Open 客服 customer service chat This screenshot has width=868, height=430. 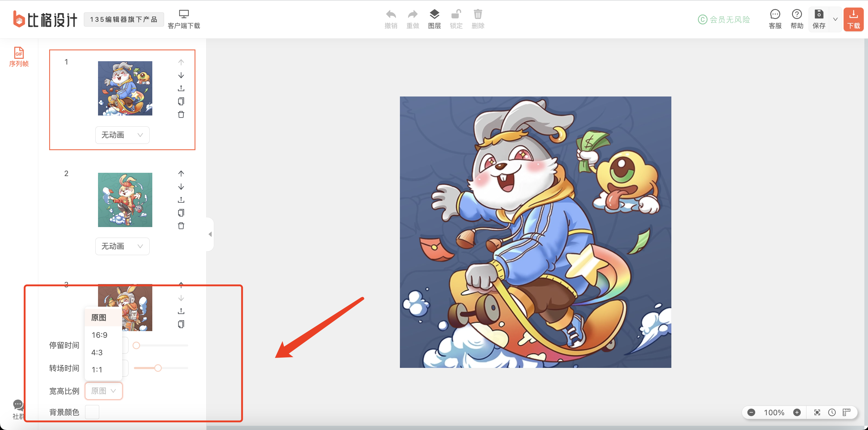[775, 19]
